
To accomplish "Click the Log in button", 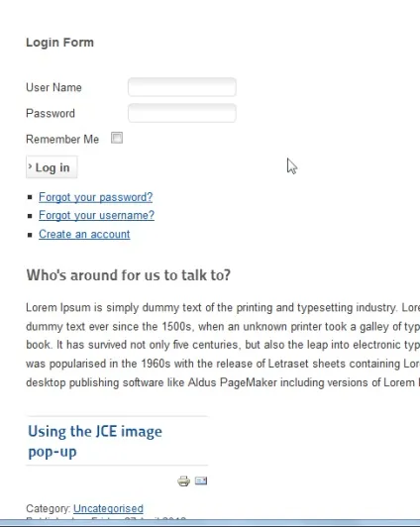I will (x=52, y=167).
